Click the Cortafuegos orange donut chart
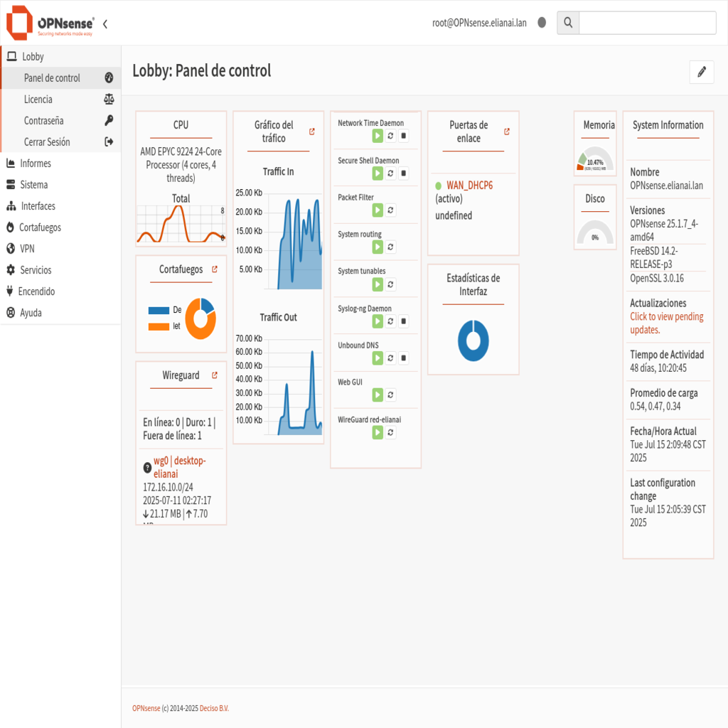Viewport: 728px width, 728px height. point(200,318)
